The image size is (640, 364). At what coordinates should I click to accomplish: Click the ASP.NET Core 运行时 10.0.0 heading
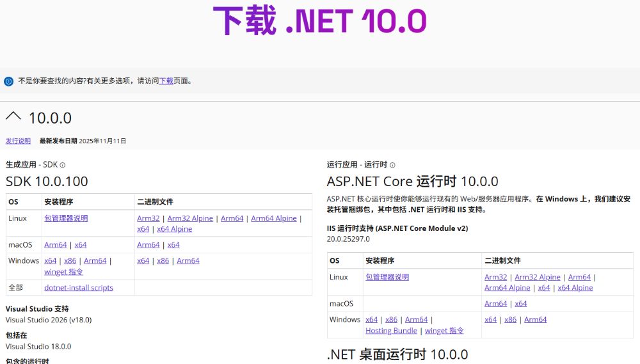[412, 181]
